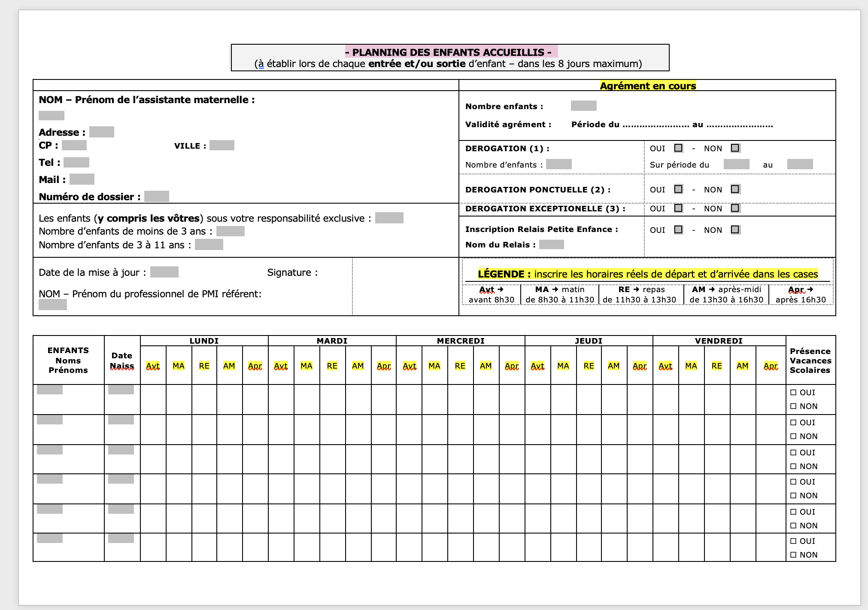Check OUI for DEROGATION PONCTUELLE (2)
This screenshot has height=610, width=868.
(678, 189)
